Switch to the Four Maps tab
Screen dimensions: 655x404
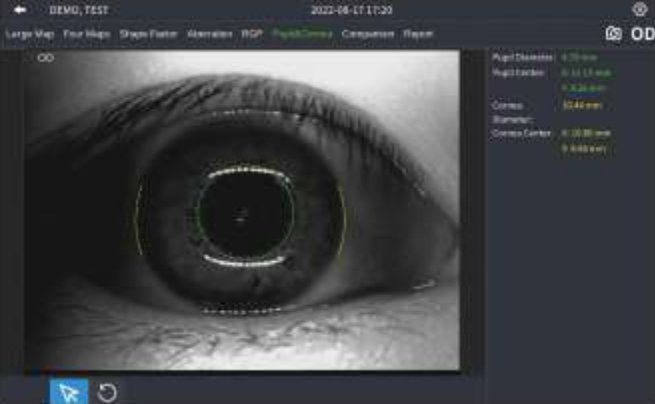click(x=87, y=33)
